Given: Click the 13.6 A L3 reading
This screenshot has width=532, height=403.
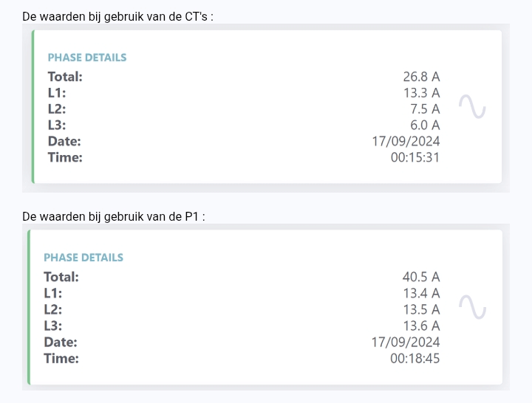Looking at the screenshot, I should click(421, 325).
